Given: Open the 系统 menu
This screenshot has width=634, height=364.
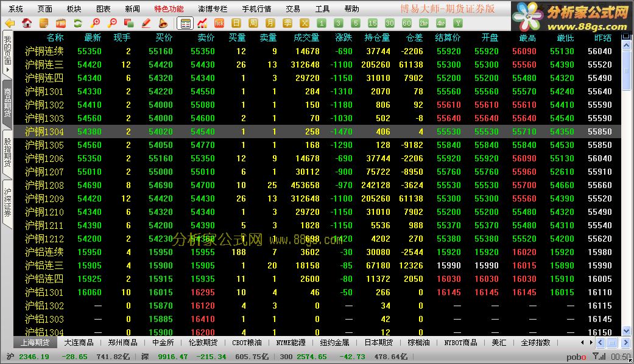Looking at the screenshot, I should (15, 9).
